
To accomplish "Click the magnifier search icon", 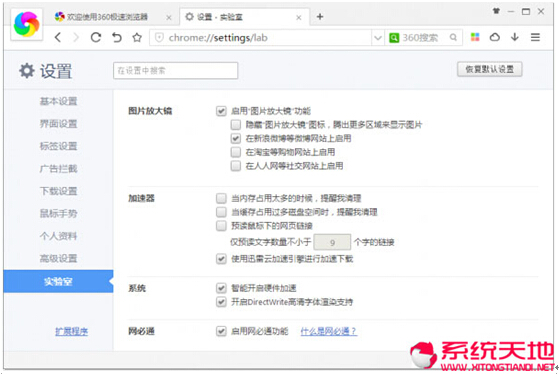I will [x=453, y=37].
